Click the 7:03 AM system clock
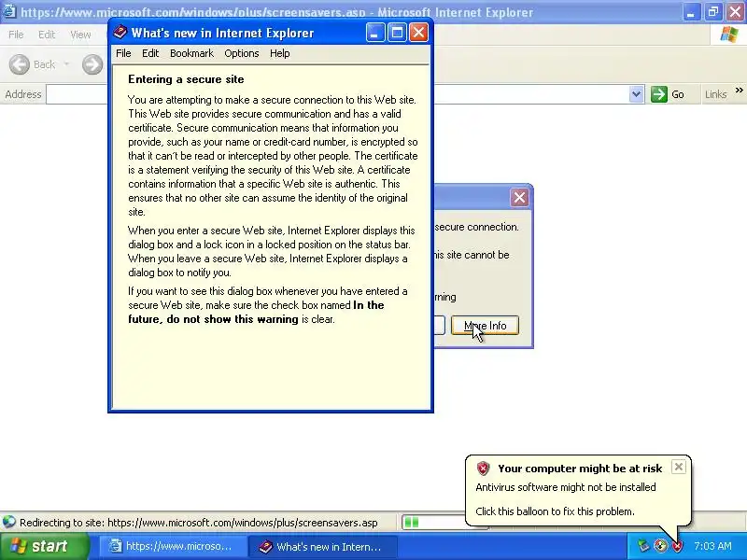The height and width of the screenshot is (560, 747). click(x=712, y=546)
